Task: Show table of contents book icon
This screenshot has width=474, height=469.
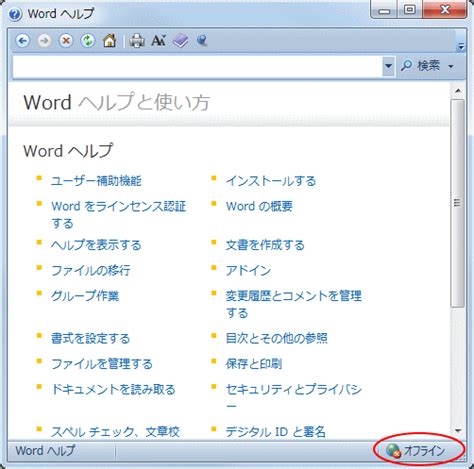Action: click(x=181, y=41)
